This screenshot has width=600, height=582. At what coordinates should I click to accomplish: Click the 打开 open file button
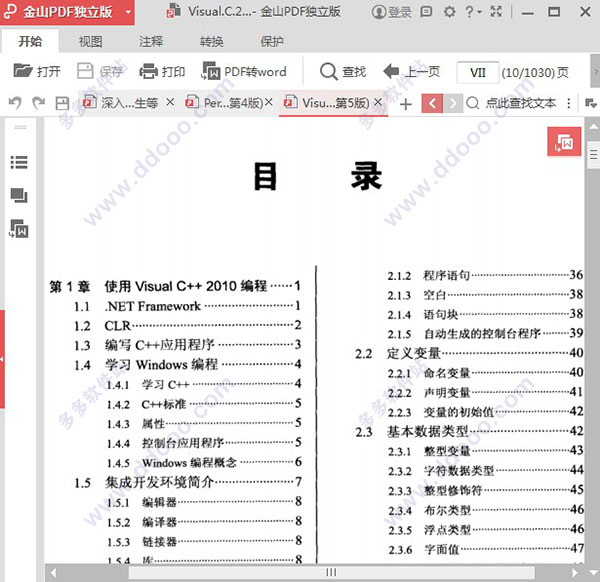pos(37,71)
